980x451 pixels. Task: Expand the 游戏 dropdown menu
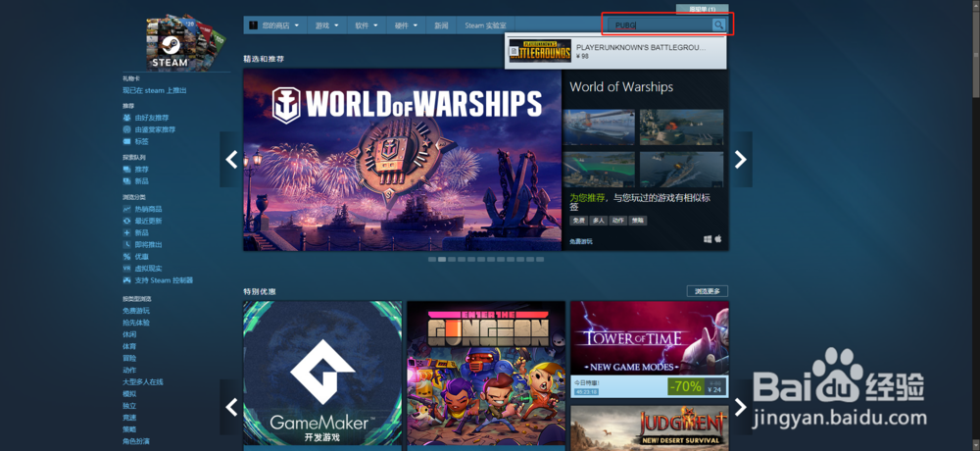pyautogui.click(x=327, y=25)
